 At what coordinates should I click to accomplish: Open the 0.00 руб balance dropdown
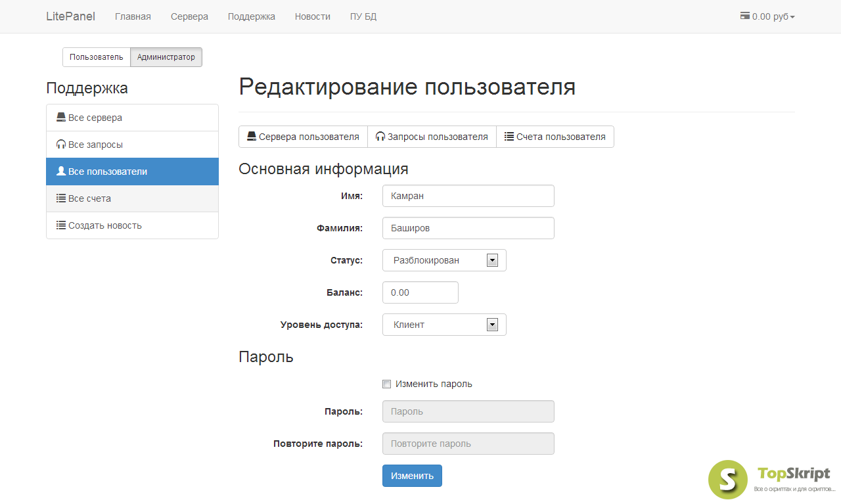point(767,16)
